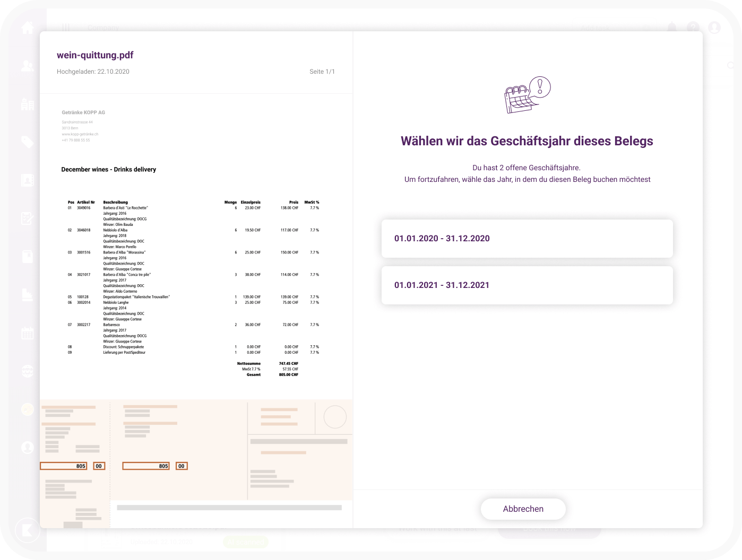Click the sidebar chart report icon
This screenshot has width=742, height=560.
point(28,295)
